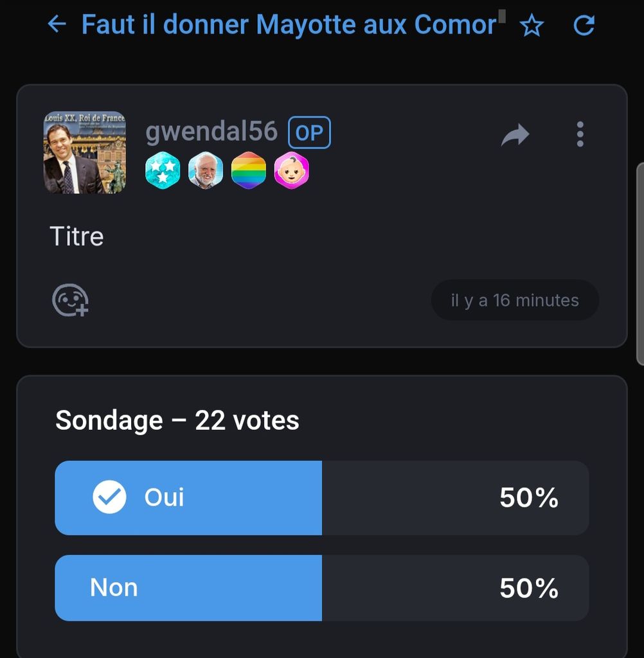
Task: Add a reaction with the smiley-plus icon
Action: 70,300
